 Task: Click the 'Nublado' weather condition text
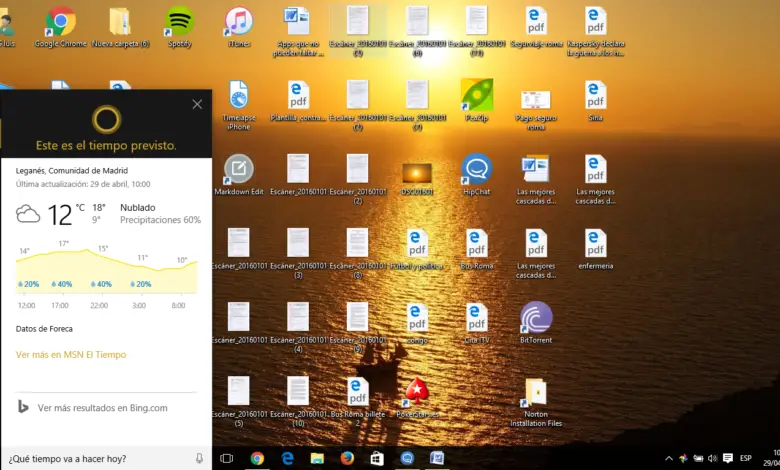click(x=138, y=207)
